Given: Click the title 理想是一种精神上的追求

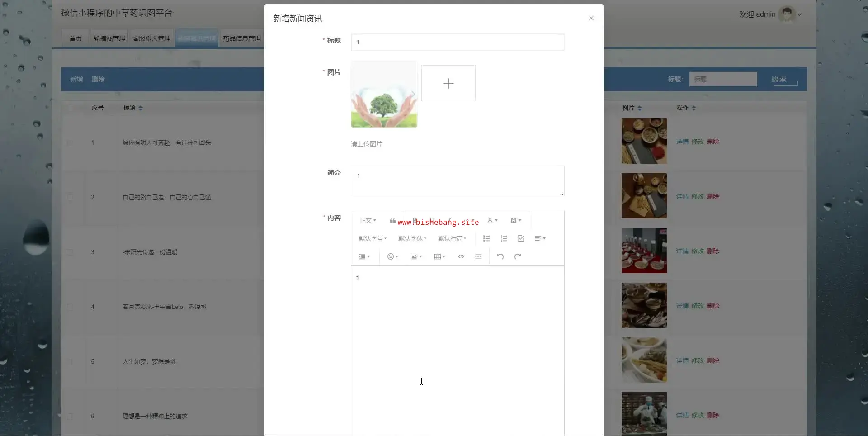Looking at the screenshot, I should click(x=155, y=416).
